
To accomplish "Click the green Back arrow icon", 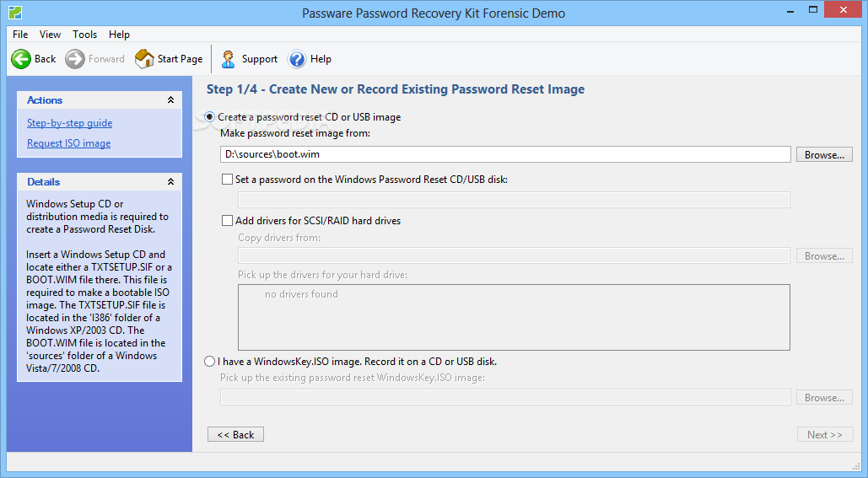I will [x=21, y=59].
